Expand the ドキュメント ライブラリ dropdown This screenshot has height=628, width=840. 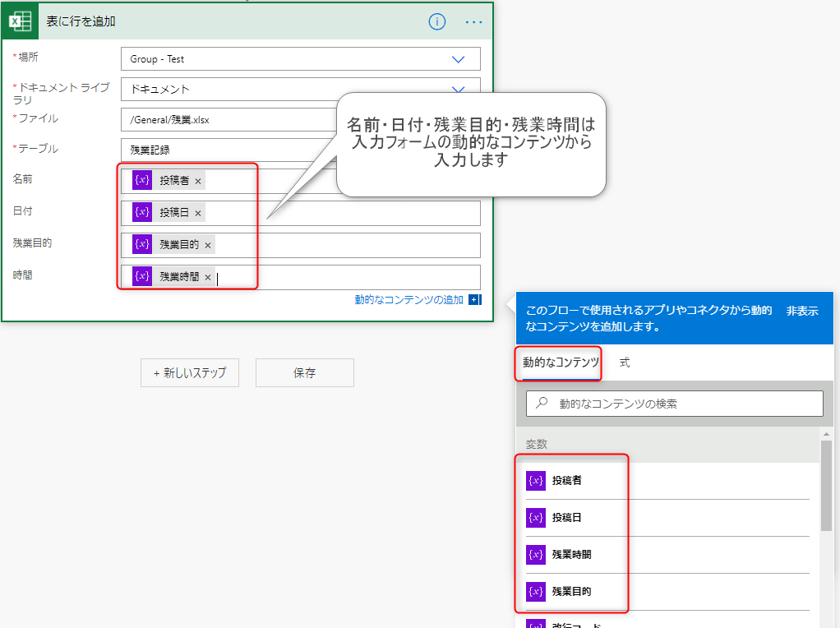click(458, 89)
